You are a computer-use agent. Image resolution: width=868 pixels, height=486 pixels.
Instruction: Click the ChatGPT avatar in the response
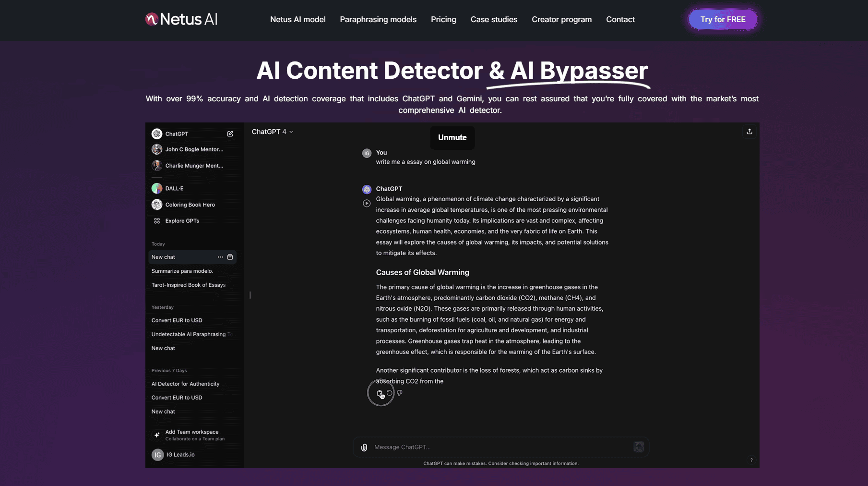[367, 189]
